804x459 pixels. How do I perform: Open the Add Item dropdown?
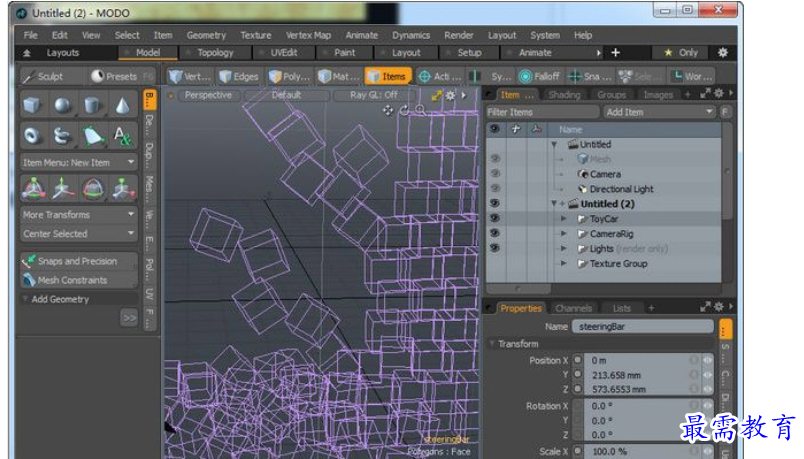click(658, 112)
